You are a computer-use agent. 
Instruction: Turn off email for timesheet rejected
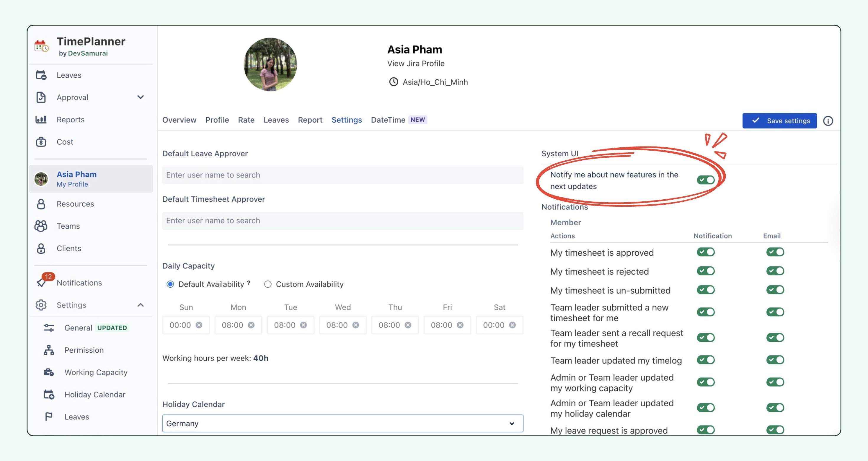(x=775, y=271)
